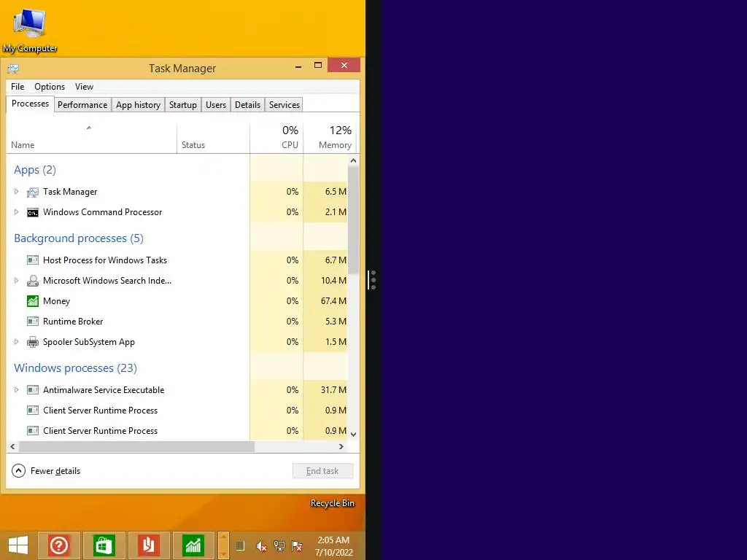The width and height of the screenshot is (747, 560).
Task: Switch to the Startup tab
Action: click(x=183, y=105)
